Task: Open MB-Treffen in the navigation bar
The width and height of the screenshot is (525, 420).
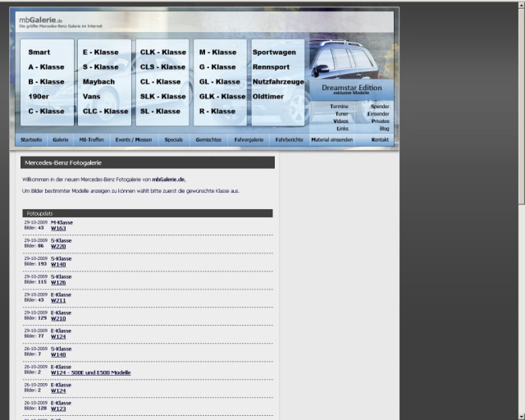Action: click(x=91, y=139)
